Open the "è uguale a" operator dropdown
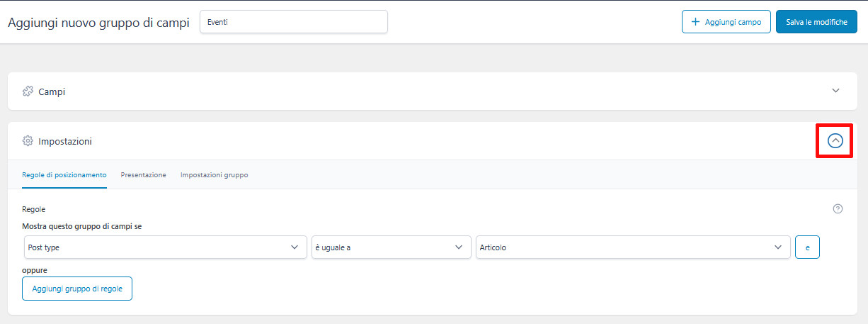Screen dimensions: 868x324 pos(392,247)
